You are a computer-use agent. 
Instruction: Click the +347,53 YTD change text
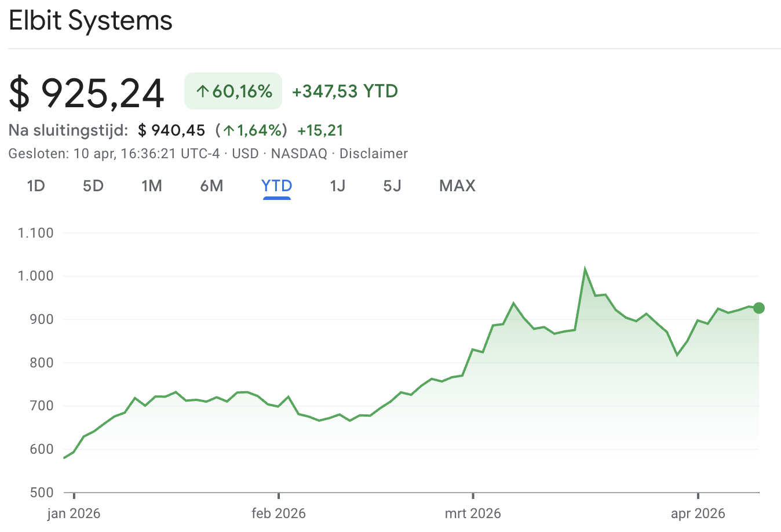tap(345, 91)
